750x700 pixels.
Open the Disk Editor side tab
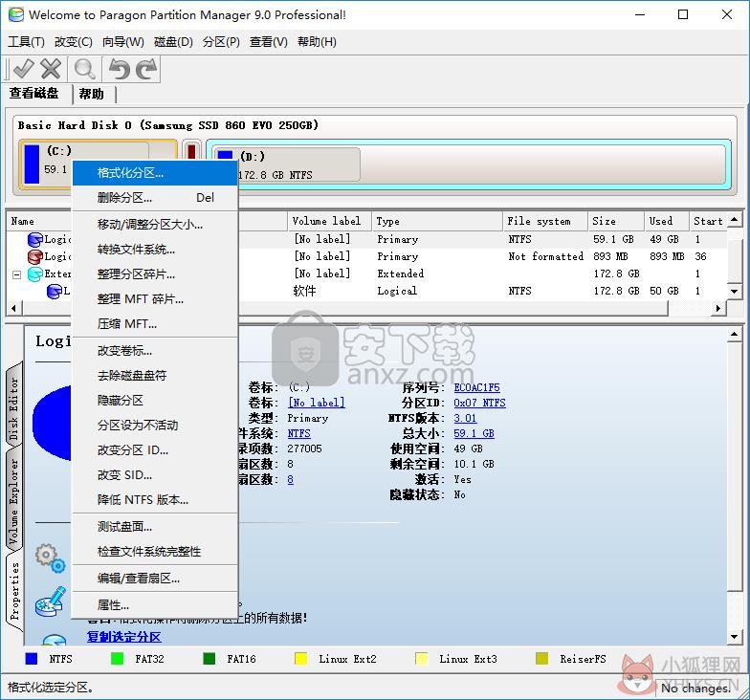13,407
